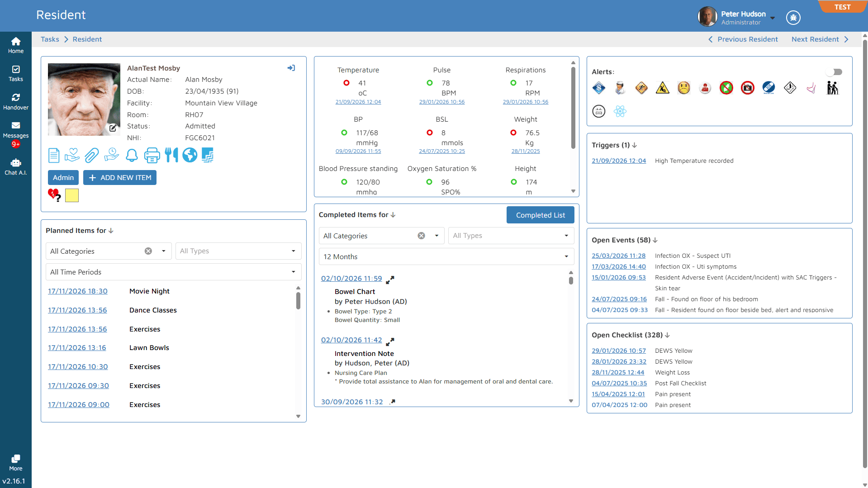Click the hand-holding-heart care icon
This screenshot has height=488, width=868.
click(x=72, y=155)
